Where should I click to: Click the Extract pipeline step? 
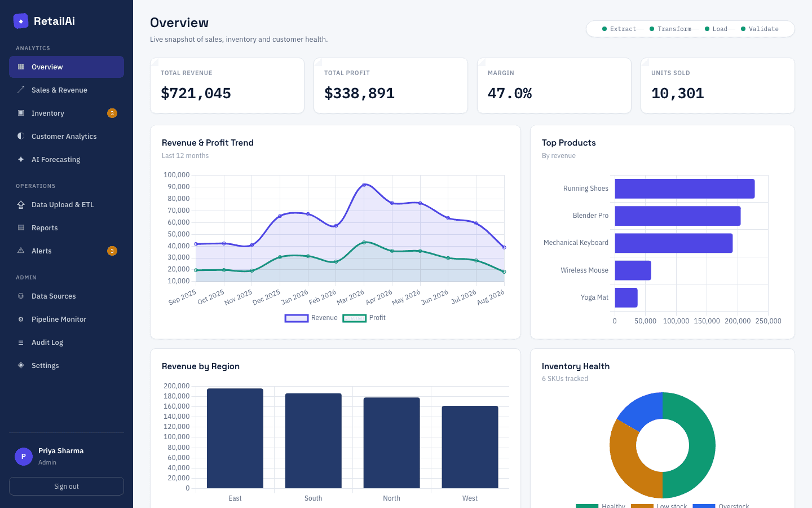coord(619,29)
